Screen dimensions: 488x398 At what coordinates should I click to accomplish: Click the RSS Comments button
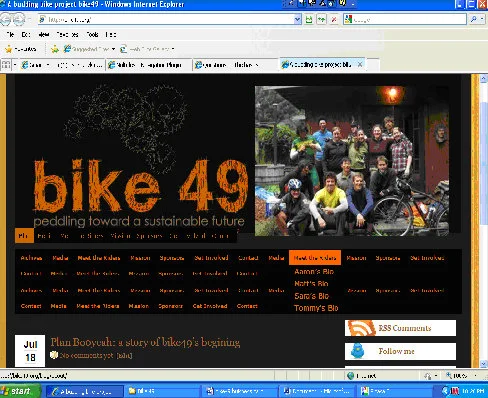coord(400,328)
